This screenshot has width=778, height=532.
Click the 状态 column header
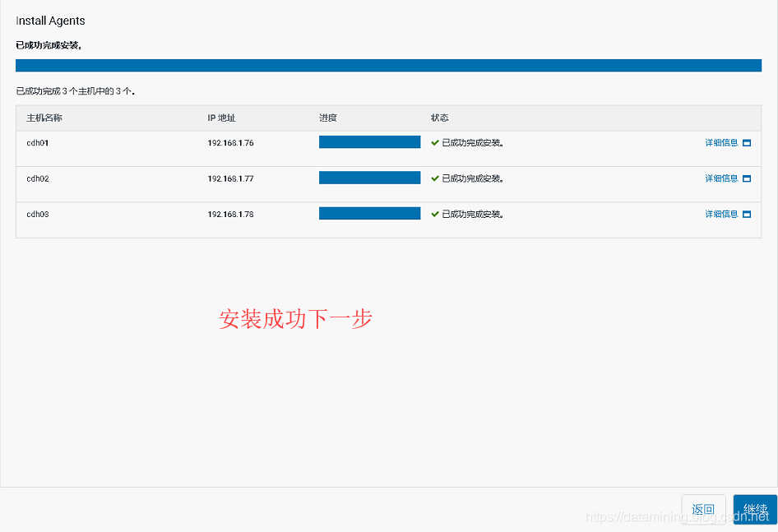pos(440,118)
